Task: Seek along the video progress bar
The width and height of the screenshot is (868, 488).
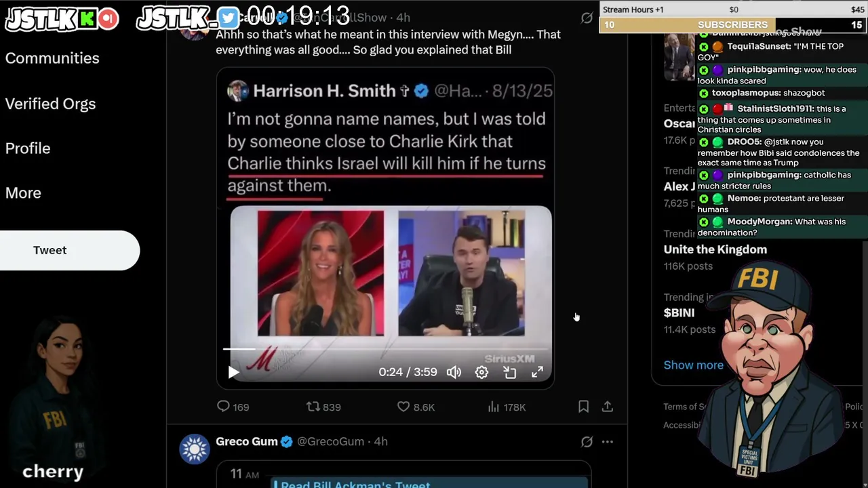Action: pyautogui.click(x=387, y=349)
